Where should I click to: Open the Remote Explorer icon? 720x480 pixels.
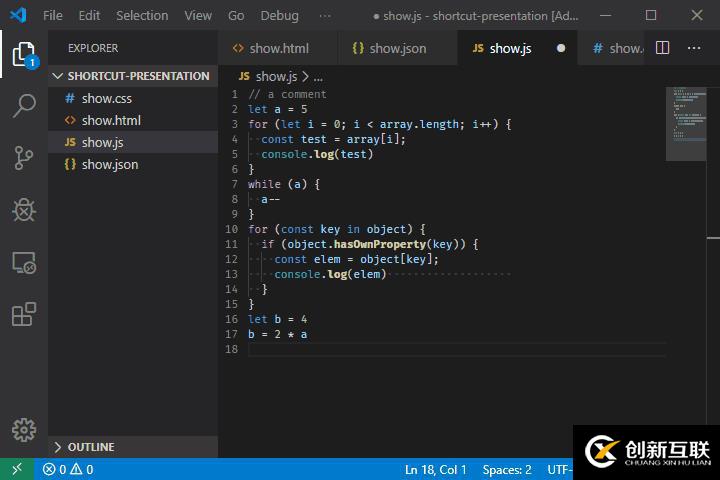(x=24, y=263)
